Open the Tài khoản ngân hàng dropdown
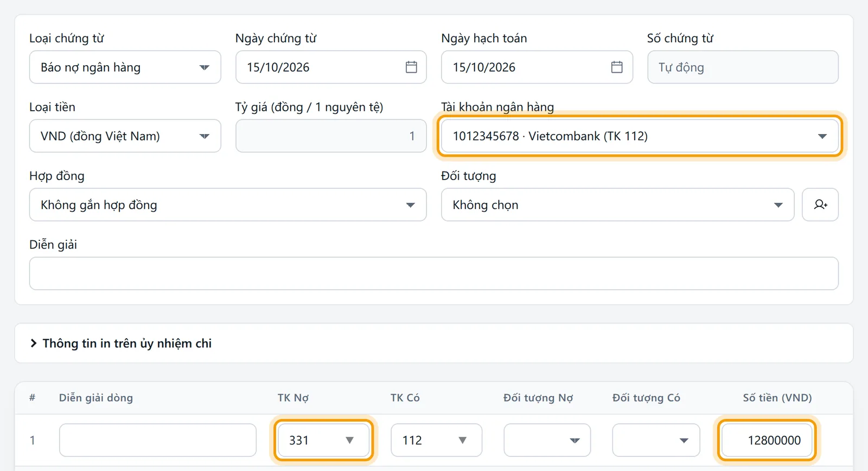This screenshot has width=868, height=471. coord(640,136)
